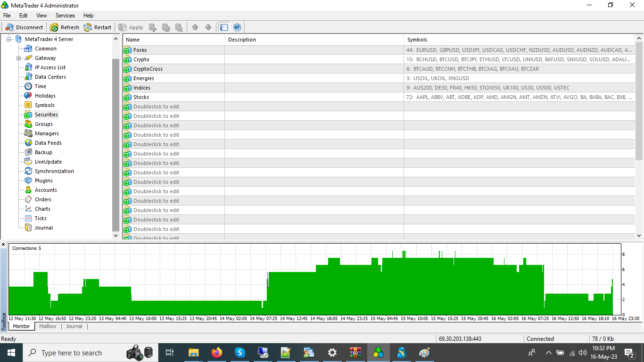Select the Forex security row
This screenshot has height=362, width=644.
point(379,50)
